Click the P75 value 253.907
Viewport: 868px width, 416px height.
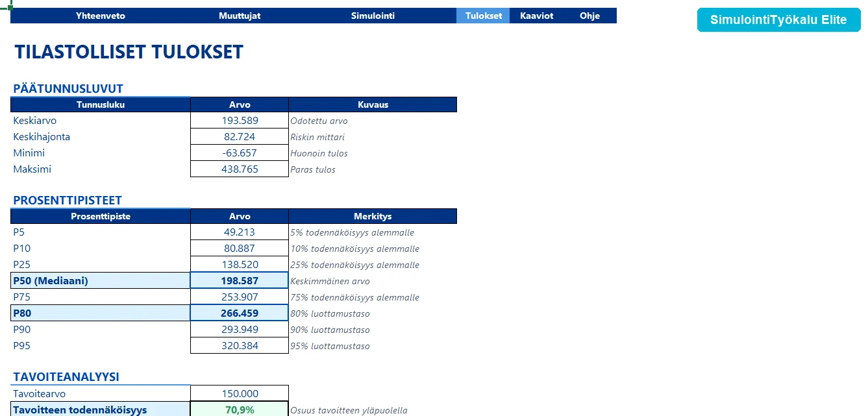(x=240, y=297)
